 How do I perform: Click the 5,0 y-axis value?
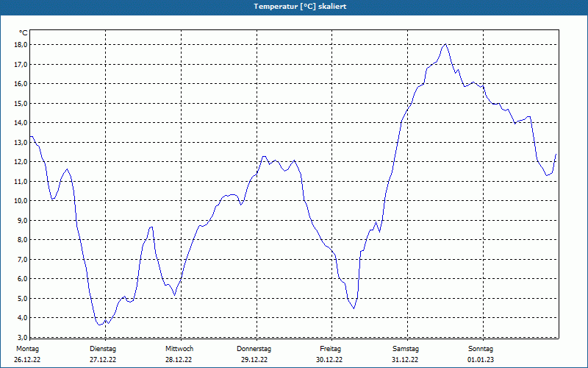tap(22, 298)
